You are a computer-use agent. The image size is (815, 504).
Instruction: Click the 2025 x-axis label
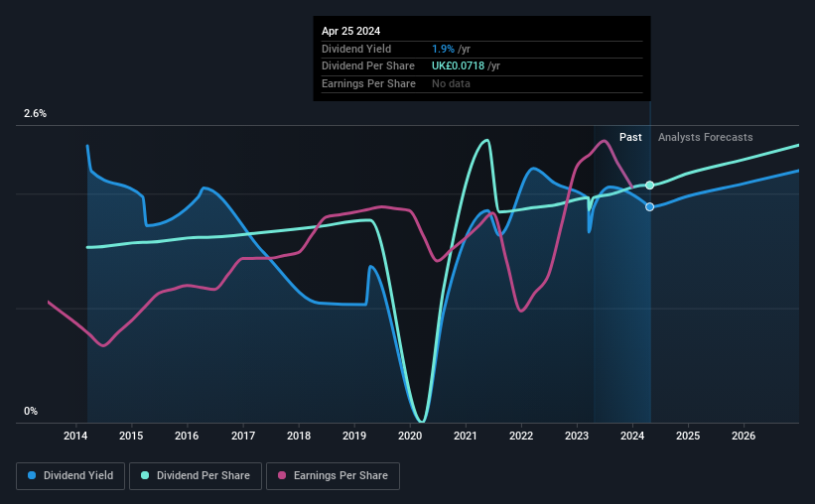coord(688,436)
